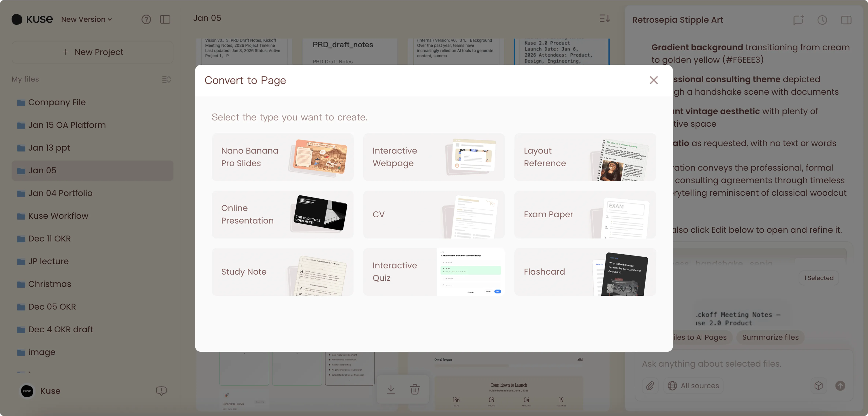The height and width of the screenshot is (416, 868).
Task: Collapse the right panel with the panel icon
Action: click(846, 20)
